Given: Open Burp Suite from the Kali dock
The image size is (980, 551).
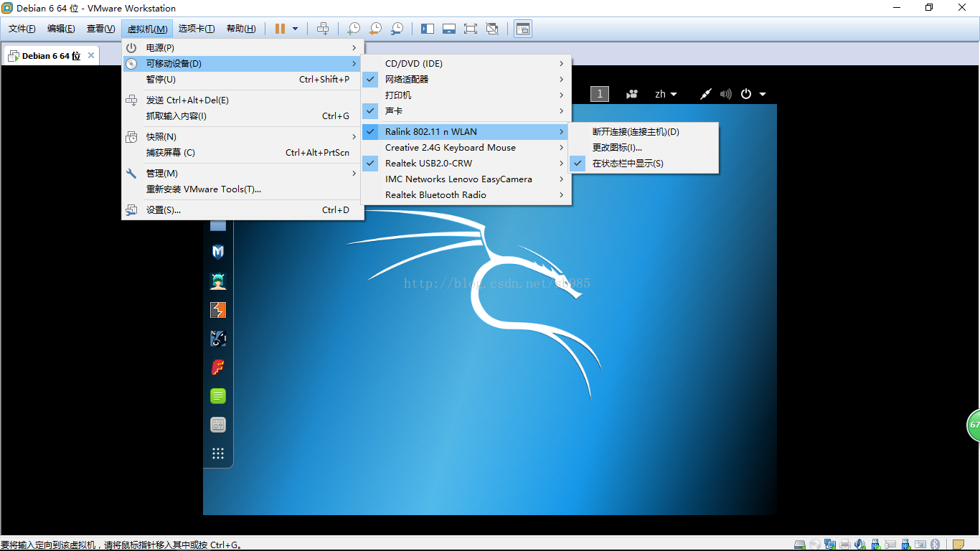Looking at the screenshot, I should 218,310.
